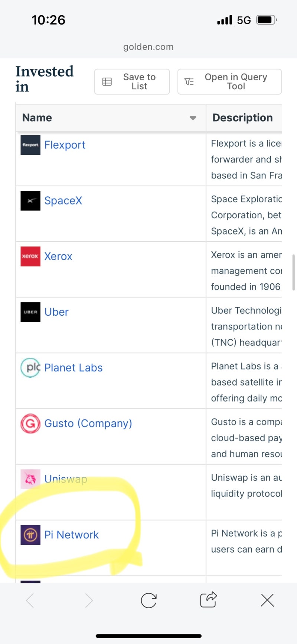Image resolution: width=297 pixels, height=644 pixels.
Task: Select the Description column header
Action: click(242, 118)
